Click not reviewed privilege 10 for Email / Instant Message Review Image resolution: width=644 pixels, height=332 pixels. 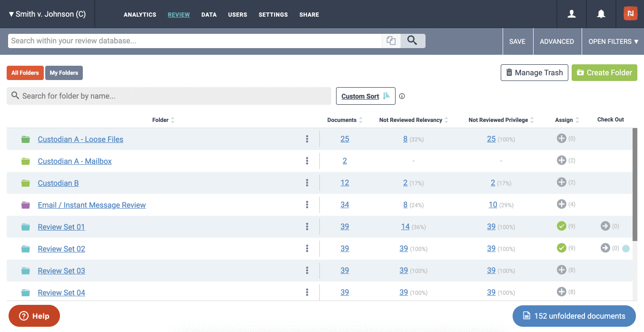click(493, 205)
